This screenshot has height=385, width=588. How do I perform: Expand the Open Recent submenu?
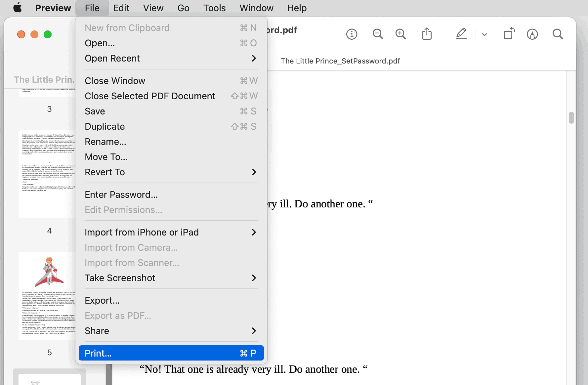(x=171, y=58)
